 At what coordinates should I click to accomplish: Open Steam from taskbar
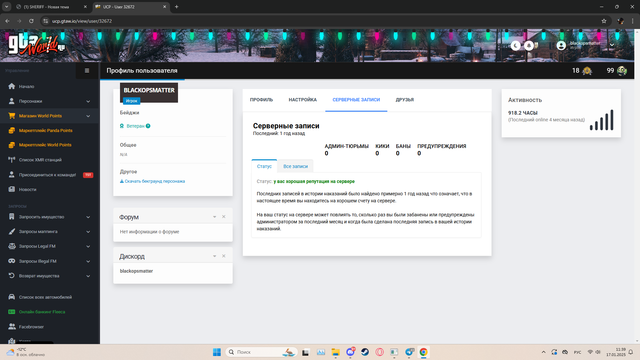pos(365,352)
